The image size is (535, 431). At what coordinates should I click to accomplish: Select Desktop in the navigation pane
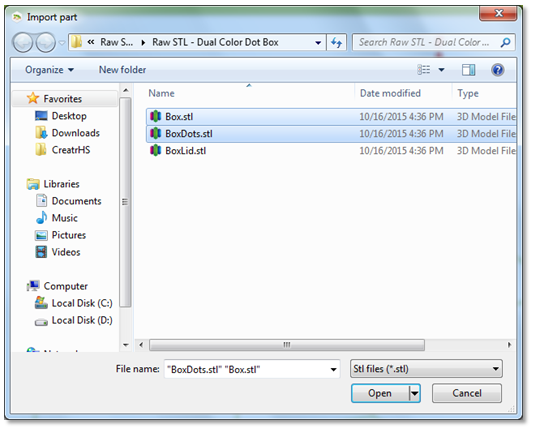click(x=69, y=116)
